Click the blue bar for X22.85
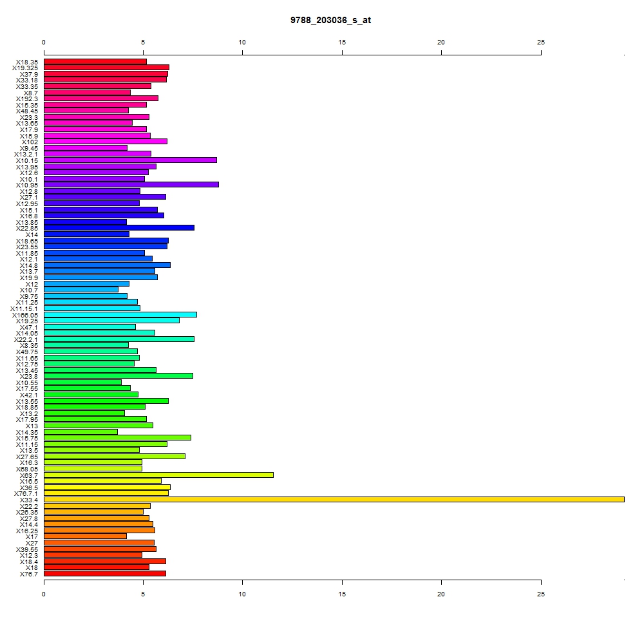Screen dimensions: 644x644 (119, 227)
